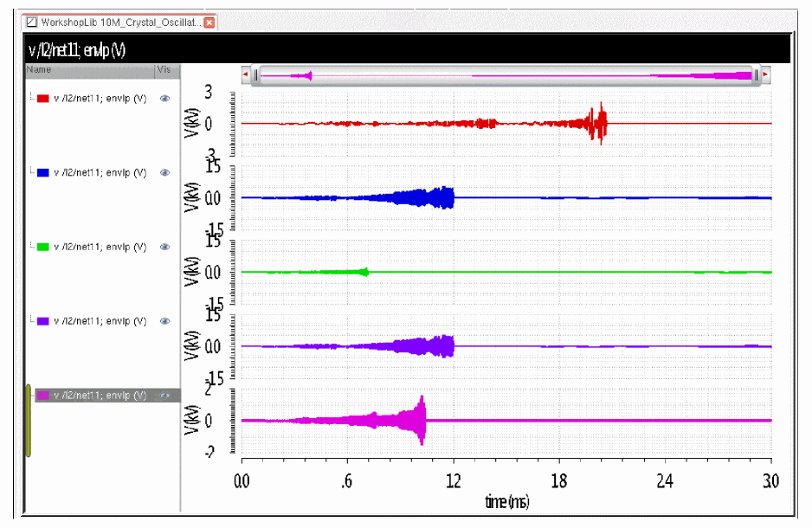This screenshot has height=528, width=812.
Task: Toggle visibility of the magenta envlp trace
Action: (164, 396)
